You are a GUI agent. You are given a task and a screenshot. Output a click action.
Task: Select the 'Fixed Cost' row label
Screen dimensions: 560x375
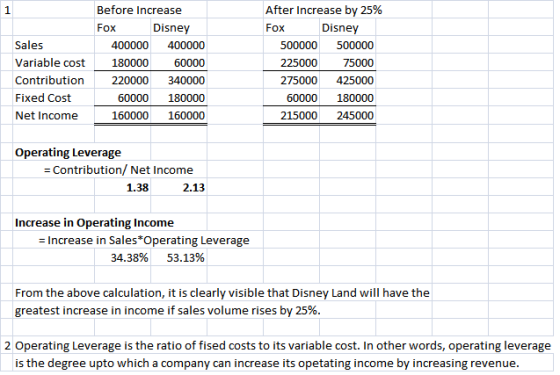click(43, 98)
